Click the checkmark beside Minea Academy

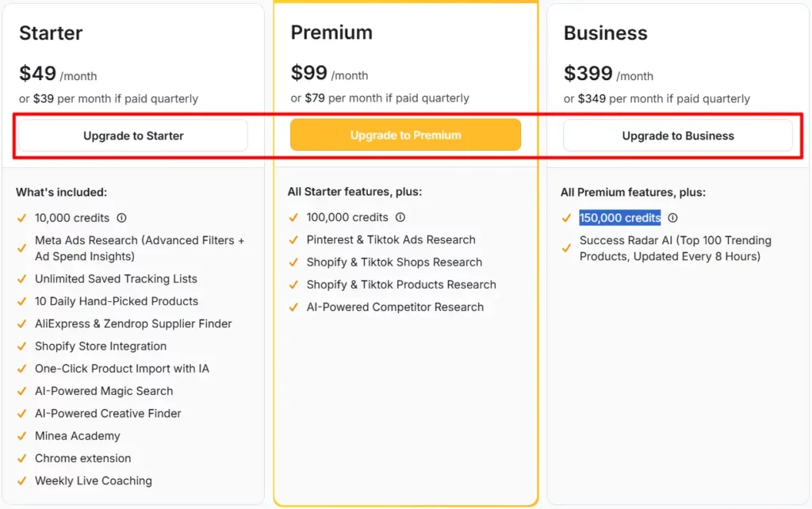(21, 436)
